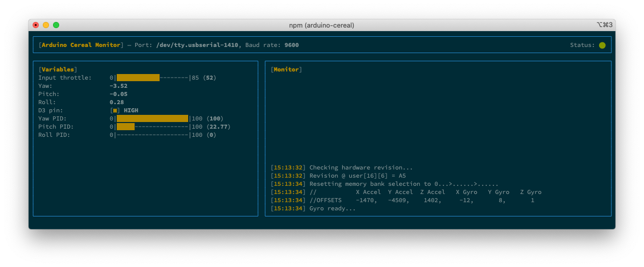Click the Input throttle label
Image resolution: width=644 pixels, height=267 pixels.
coord(65,78)
